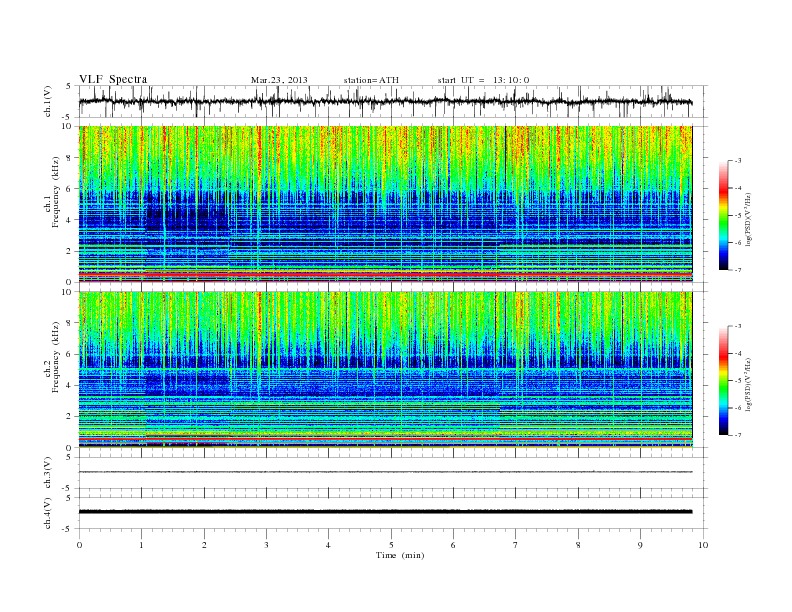Select the date text "Mar.23, 2013"
This screenshot has height=612, width=792.
pos(279,80)
